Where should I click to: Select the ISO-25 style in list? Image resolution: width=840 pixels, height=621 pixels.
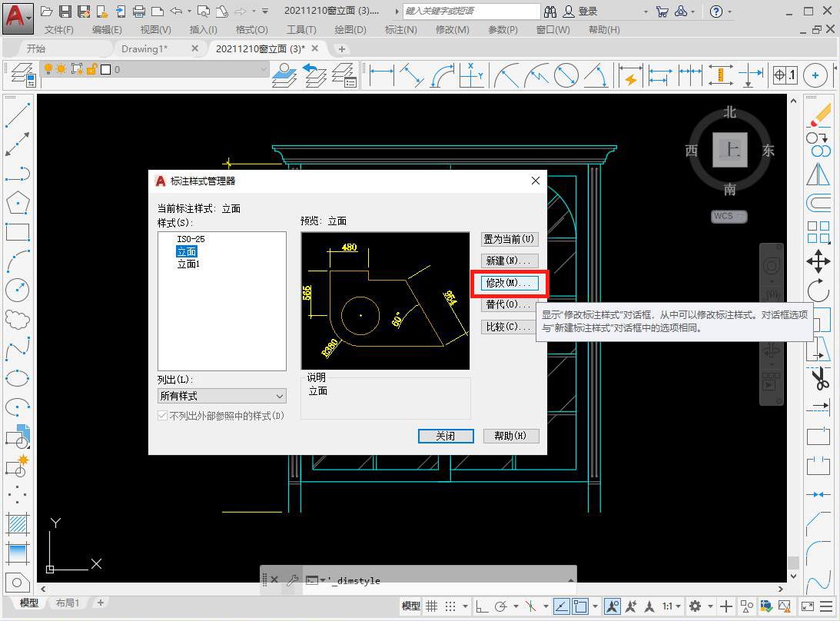pyautogui.click(x=191, y=239)
